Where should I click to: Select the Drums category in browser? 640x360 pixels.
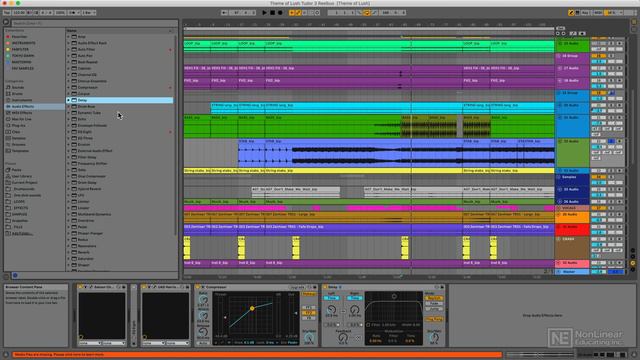18,94
